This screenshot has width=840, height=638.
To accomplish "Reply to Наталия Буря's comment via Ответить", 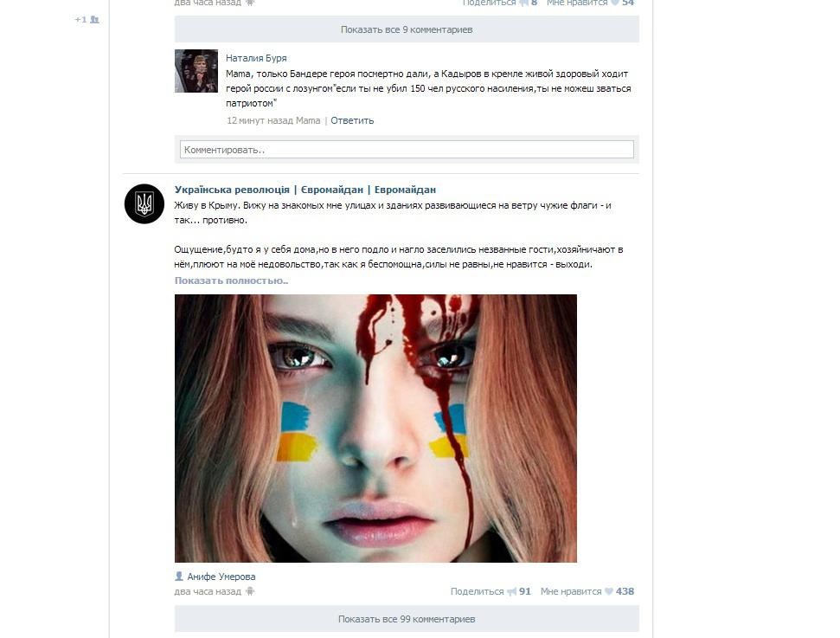I will coord(352,120).
